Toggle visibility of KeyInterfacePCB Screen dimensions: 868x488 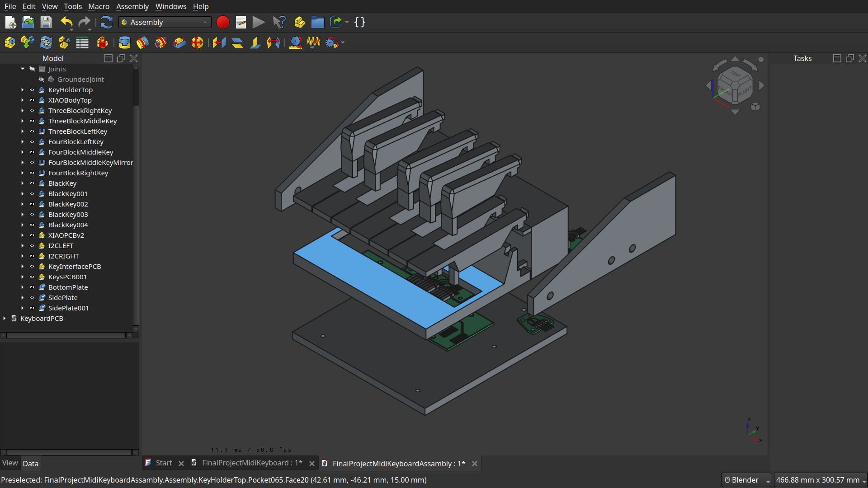(32, 267)
